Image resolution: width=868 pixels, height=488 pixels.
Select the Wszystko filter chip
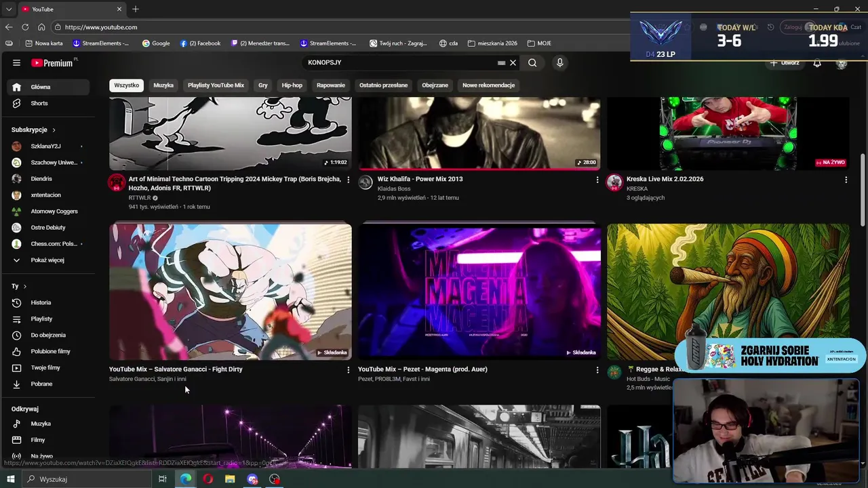[127, 85]
